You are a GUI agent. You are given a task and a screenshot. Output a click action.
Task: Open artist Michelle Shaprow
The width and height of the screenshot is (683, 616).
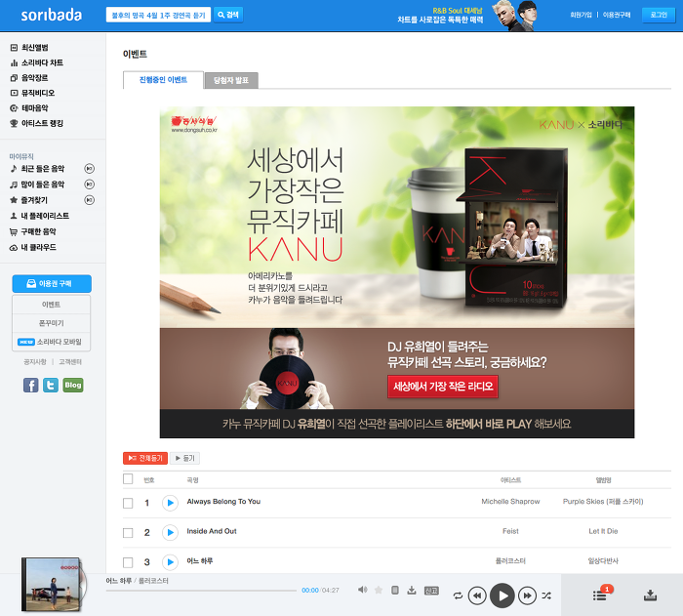(510, 502)
